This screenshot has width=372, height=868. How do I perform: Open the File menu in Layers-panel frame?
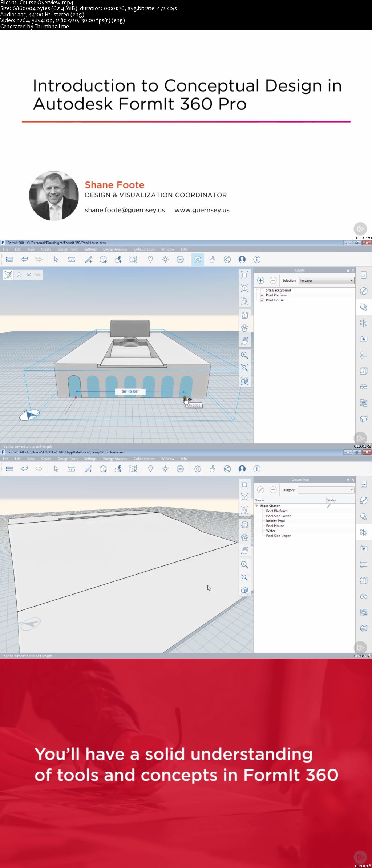(5, 249)
